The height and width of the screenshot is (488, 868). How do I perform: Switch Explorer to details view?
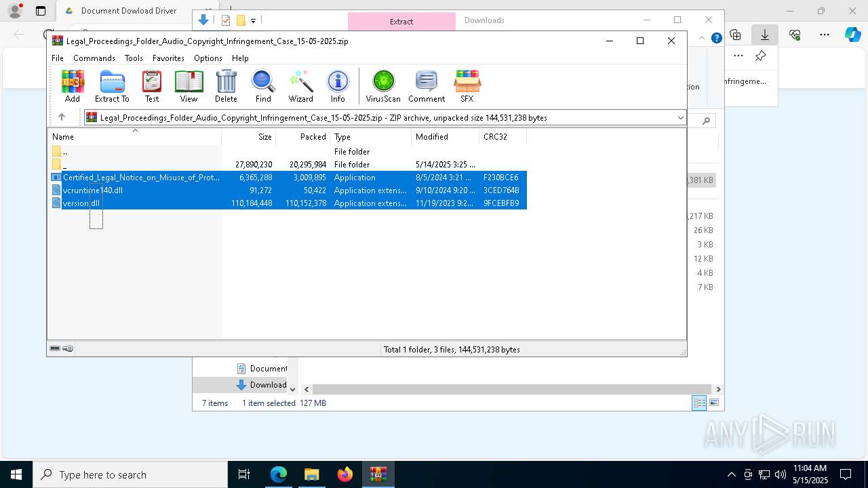click(x=699, y=403)
